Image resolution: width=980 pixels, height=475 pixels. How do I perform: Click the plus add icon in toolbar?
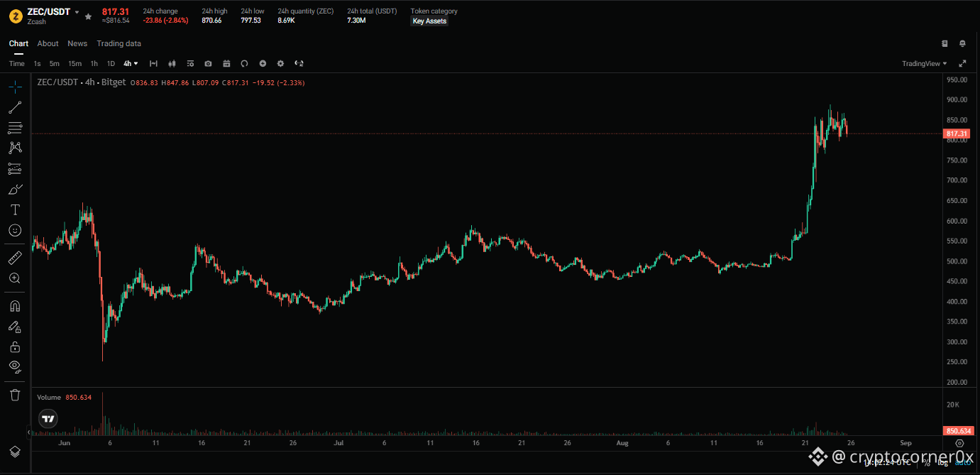click(263, 63)
